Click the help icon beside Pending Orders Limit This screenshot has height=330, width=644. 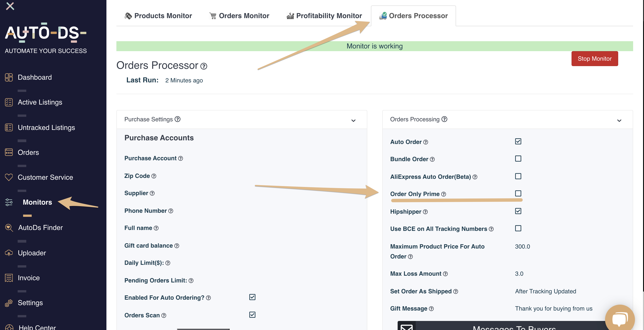(x=191, y=281)
